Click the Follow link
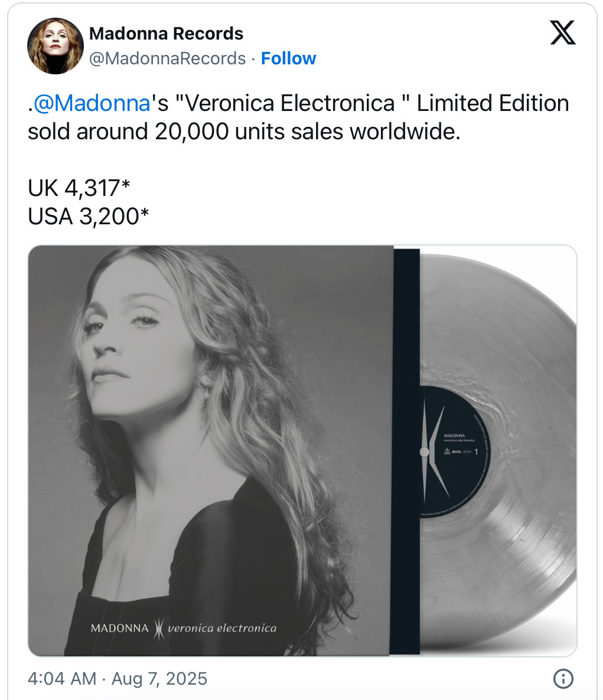The height and width of the screenshot is (700, 603). pyautogui.click(x=288, y=58)
